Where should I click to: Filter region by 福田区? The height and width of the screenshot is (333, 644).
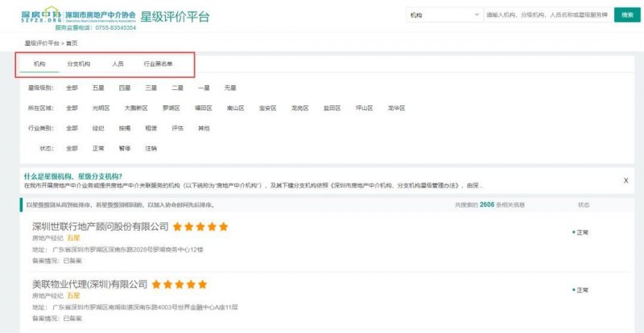coord(204,109)
